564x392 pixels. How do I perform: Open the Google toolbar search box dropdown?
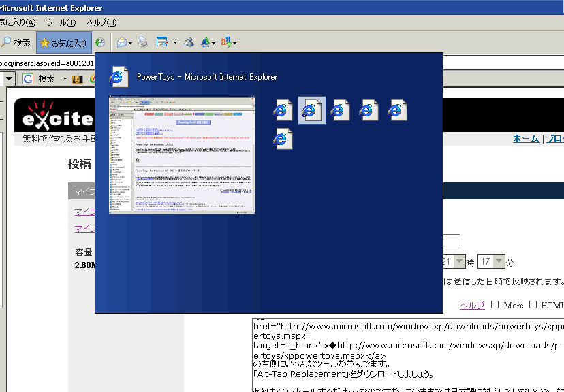[9, 79]
